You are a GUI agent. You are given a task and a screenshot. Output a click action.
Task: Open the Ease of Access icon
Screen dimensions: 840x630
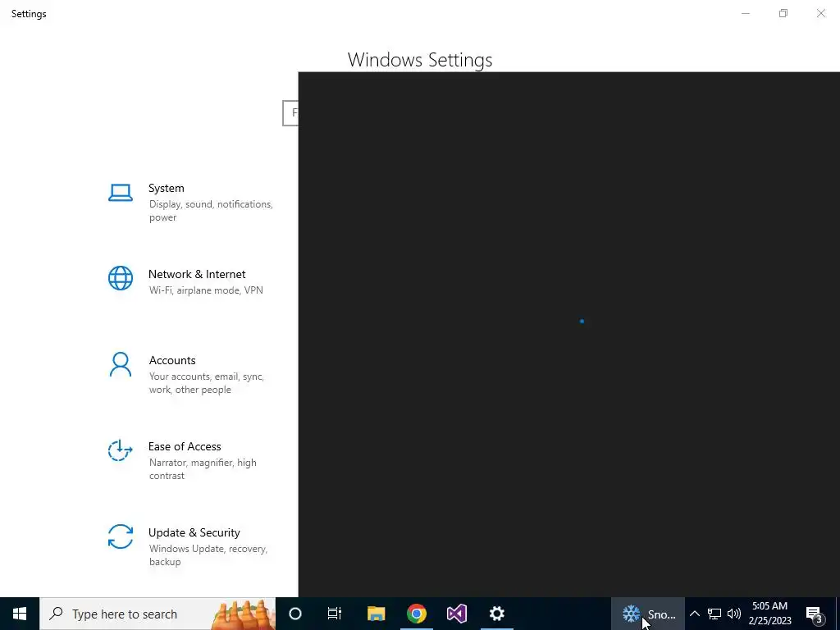pos(120,450)
